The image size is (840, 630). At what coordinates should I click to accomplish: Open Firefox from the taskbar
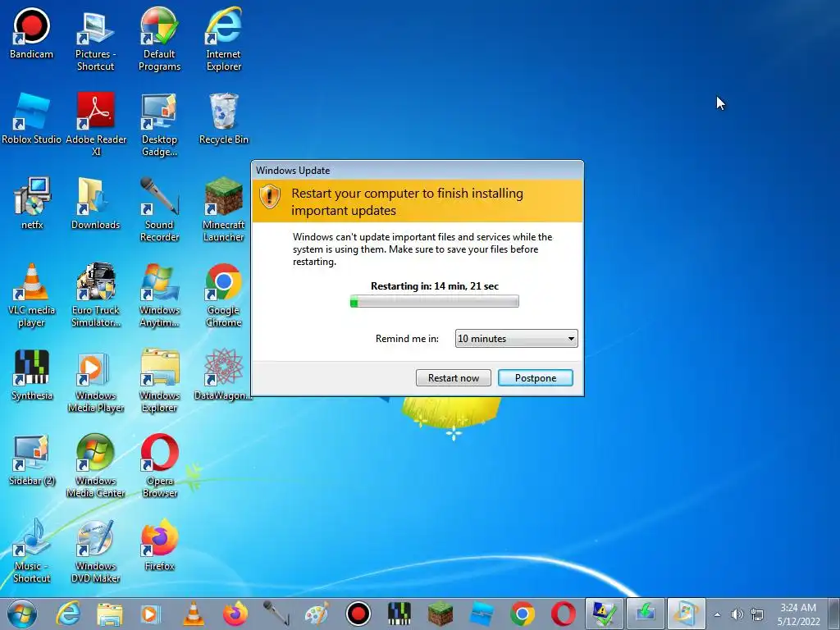[x=235, y=614]
